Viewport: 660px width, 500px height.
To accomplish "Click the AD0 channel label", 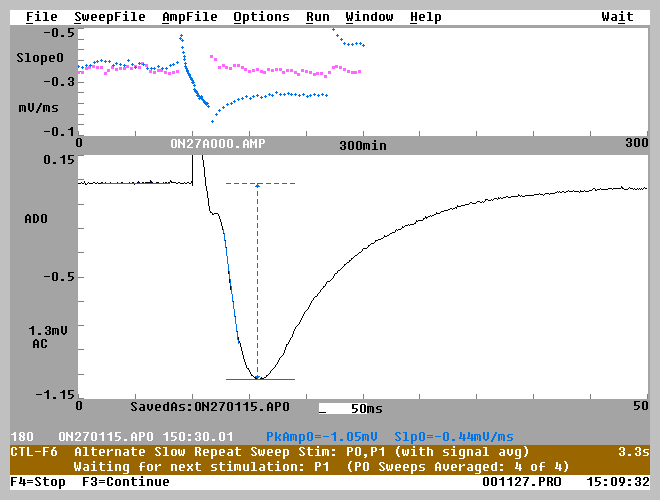I will [36, 216].
